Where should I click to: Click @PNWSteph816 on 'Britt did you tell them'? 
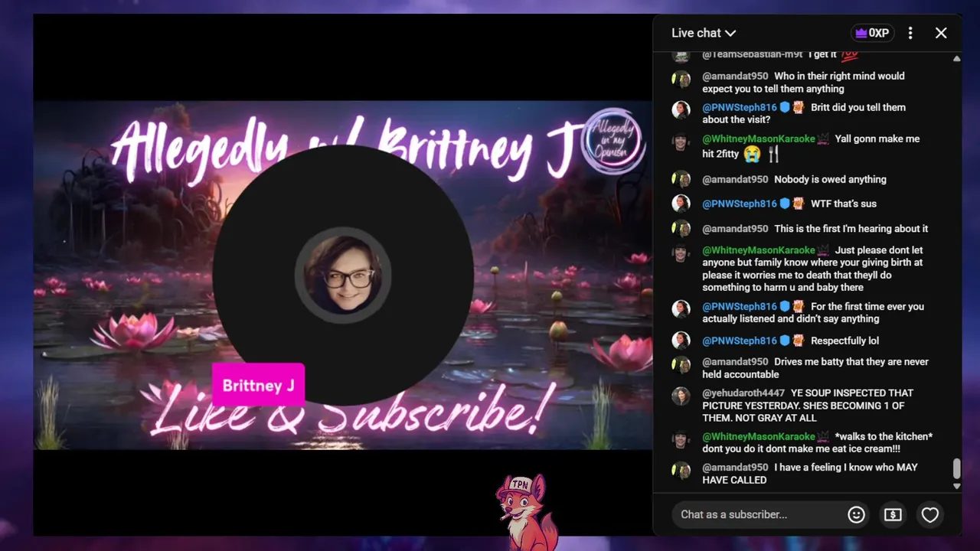(x=740, y=107)
